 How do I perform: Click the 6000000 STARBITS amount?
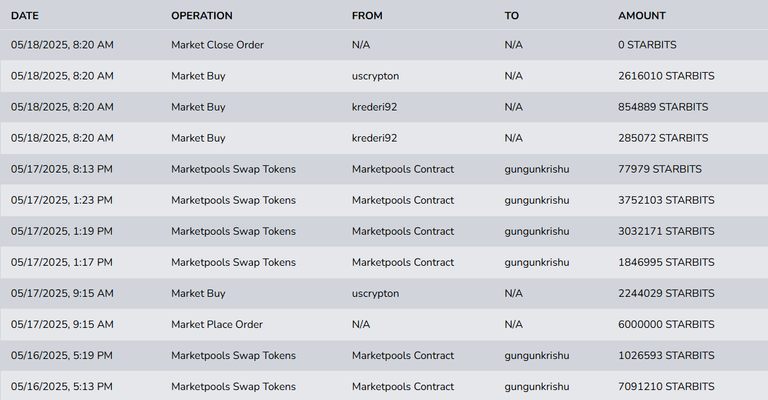pyautogui.click(x=666, y=324)
